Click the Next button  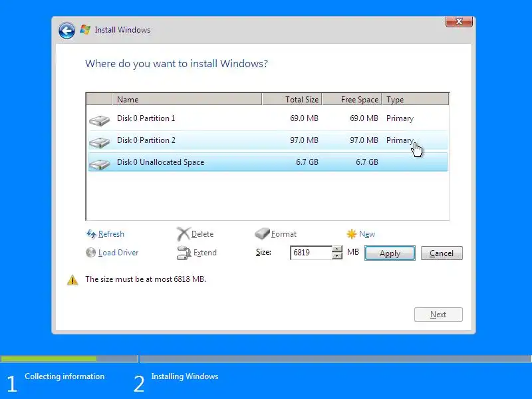[x=438, y=315]
